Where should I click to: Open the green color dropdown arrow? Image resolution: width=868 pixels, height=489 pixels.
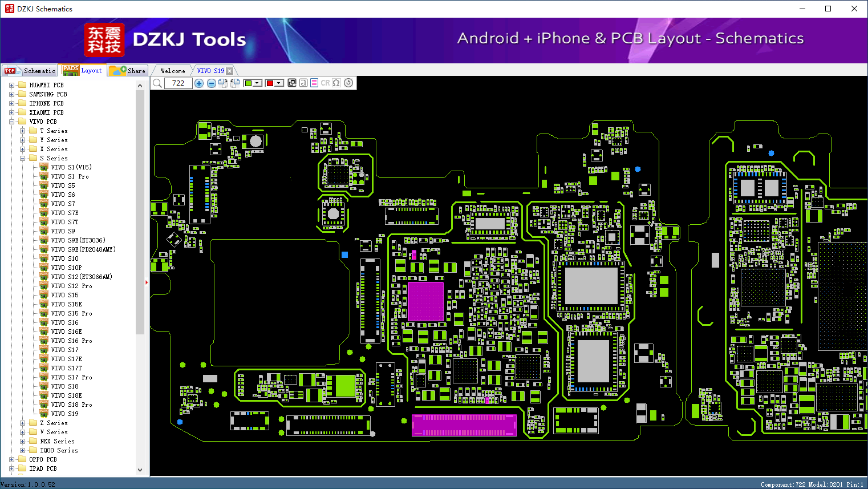click(258, 83)
